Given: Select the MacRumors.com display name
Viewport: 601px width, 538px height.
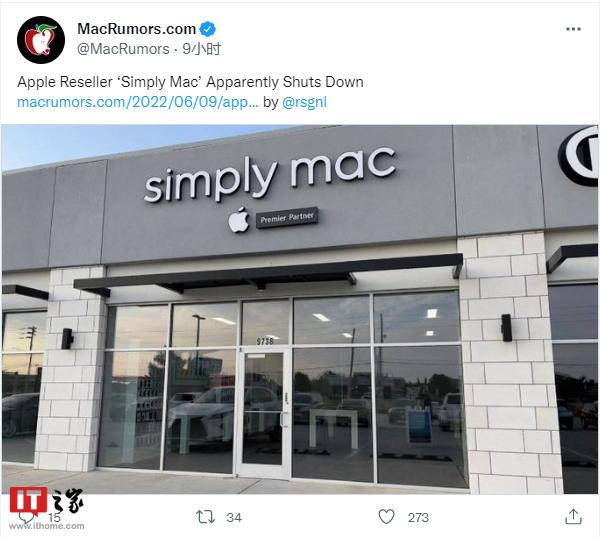Looking at the screenshot, I should click(x=136, y=29).
